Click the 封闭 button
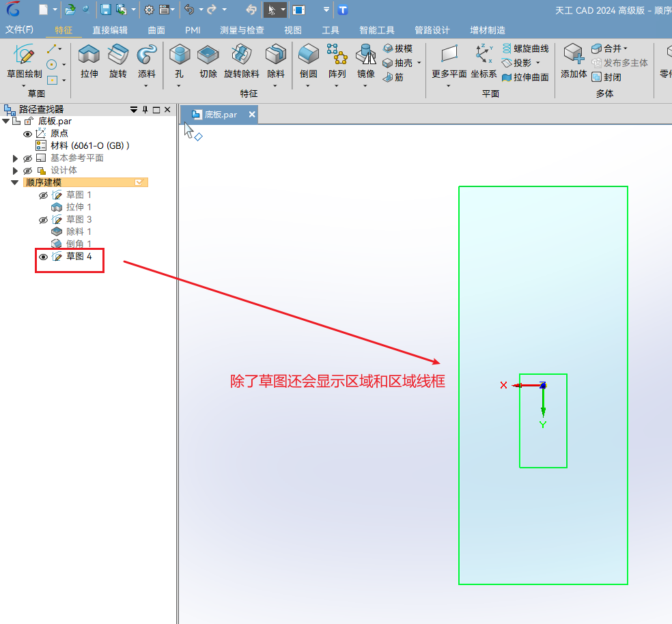This screenshot has width=672, height=624. click(606, 77)
